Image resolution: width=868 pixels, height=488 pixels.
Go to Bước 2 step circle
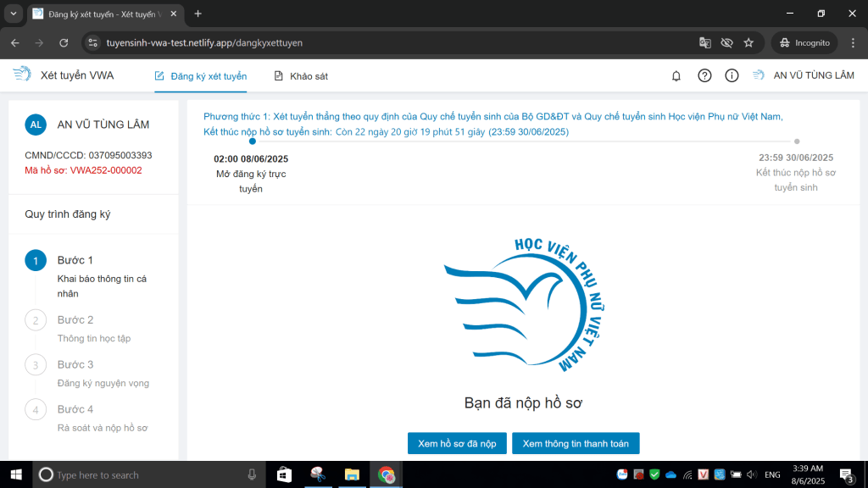point(36,320)
